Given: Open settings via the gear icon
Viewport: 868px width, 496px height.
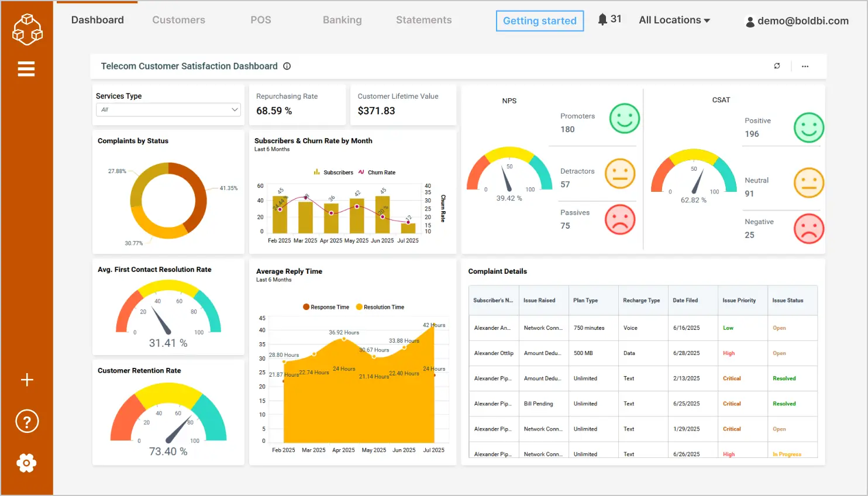Looking at the screenshot, I should [26, 463].
